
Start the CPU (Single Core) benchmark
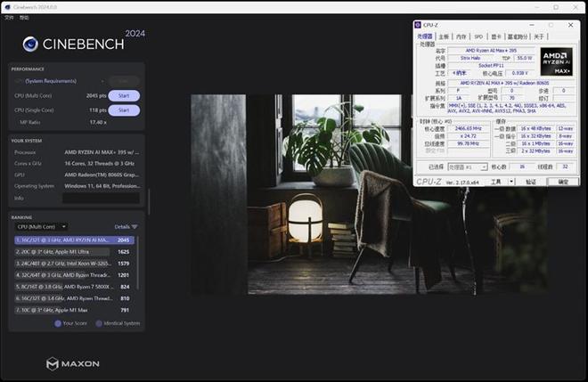[124, 110]
